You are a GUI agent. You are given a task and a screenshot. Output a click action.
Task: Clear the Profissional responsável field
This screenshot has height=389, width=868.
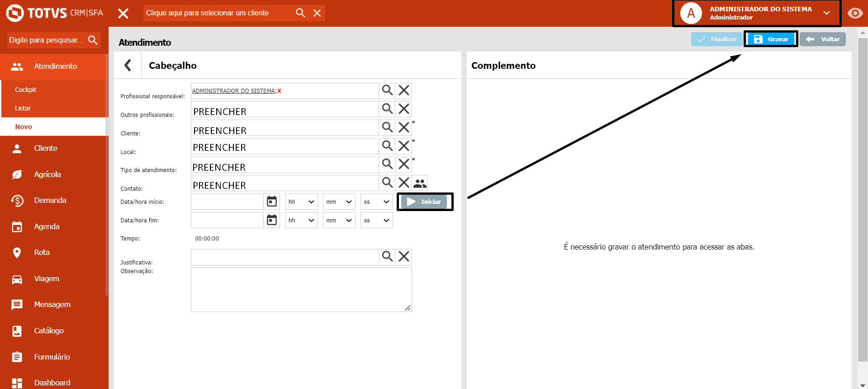pyautogui.click(x=404, y=91)
